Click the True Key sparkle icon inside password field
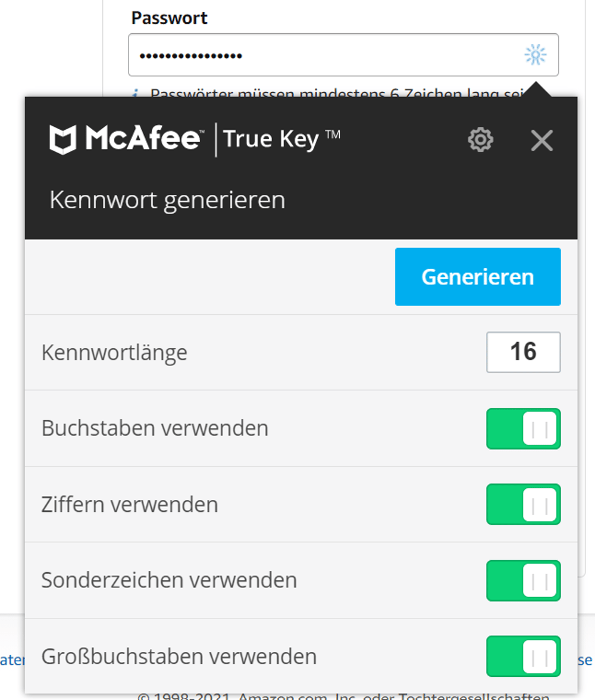The width and height of the screenshot is (595, 700). click(x=535, y=55)
